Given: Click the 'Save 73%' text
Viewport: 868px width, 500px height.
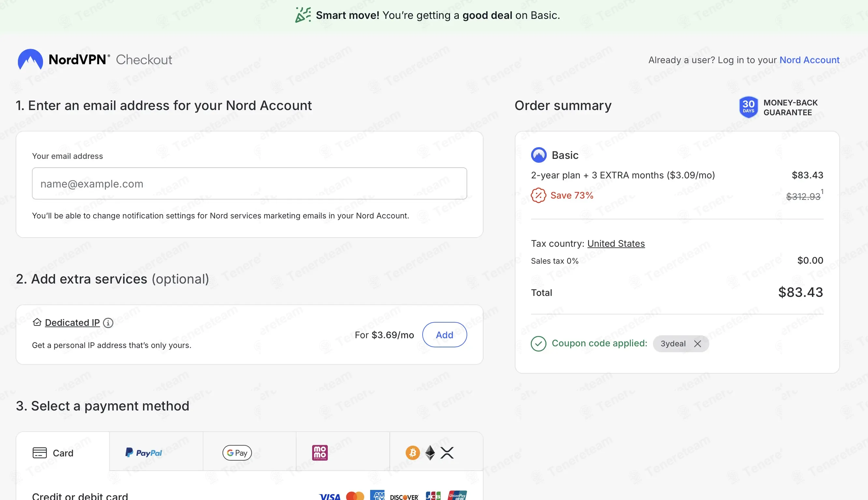Looking at the screenshot, I should [x=572, y=195].
